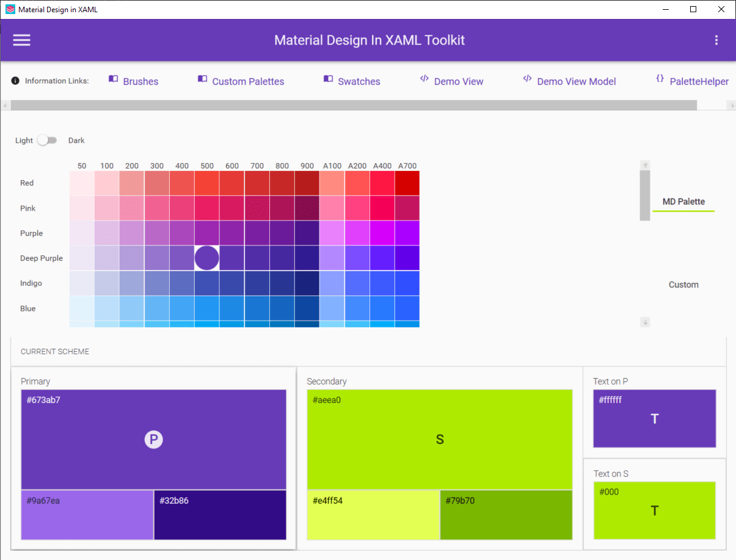736x560 pixels.
Task: Select the secondary dark #79b70 block
Action: (x=506, y=515)
